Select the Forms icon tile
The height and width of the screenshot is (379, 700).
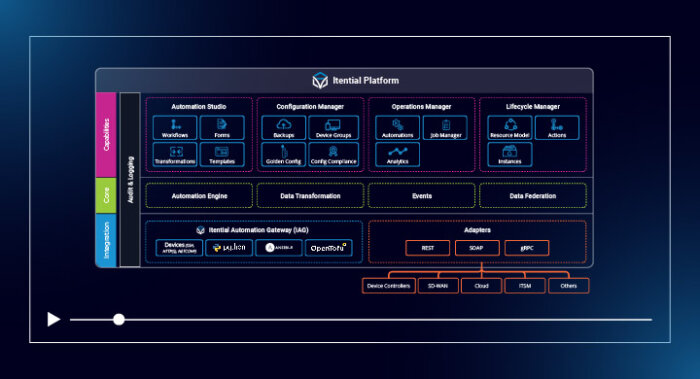pyautogui.click(x=222, y=128)
